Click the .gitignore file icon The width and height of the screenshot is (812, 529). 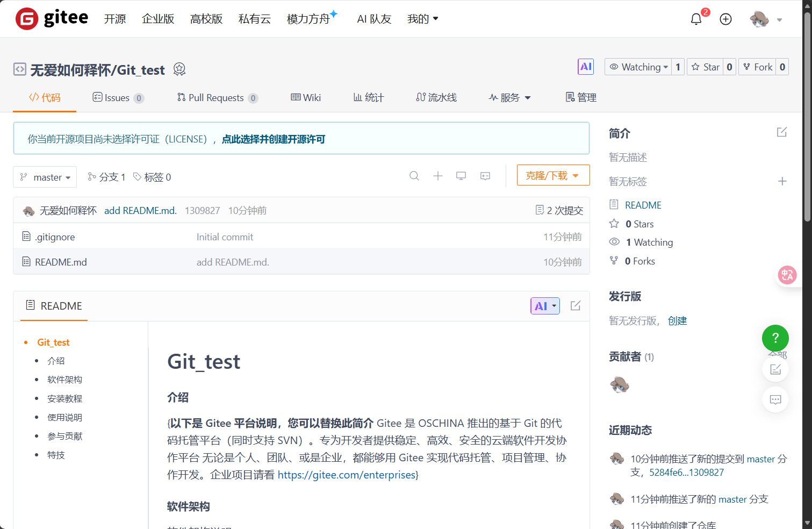[x=26, y=237]
